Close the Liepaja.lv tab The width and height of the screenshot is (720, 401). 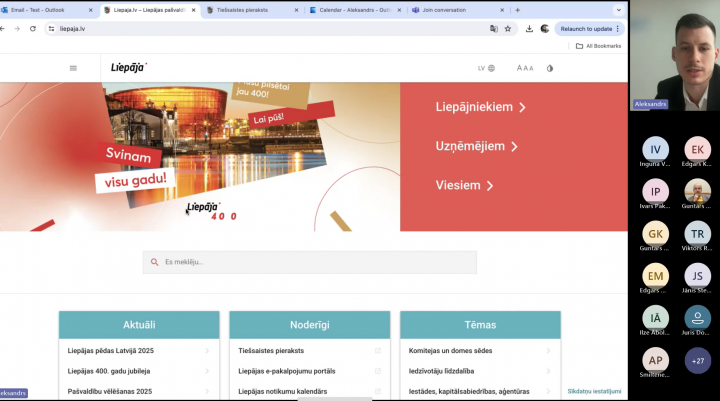click(x=193, y=10)
